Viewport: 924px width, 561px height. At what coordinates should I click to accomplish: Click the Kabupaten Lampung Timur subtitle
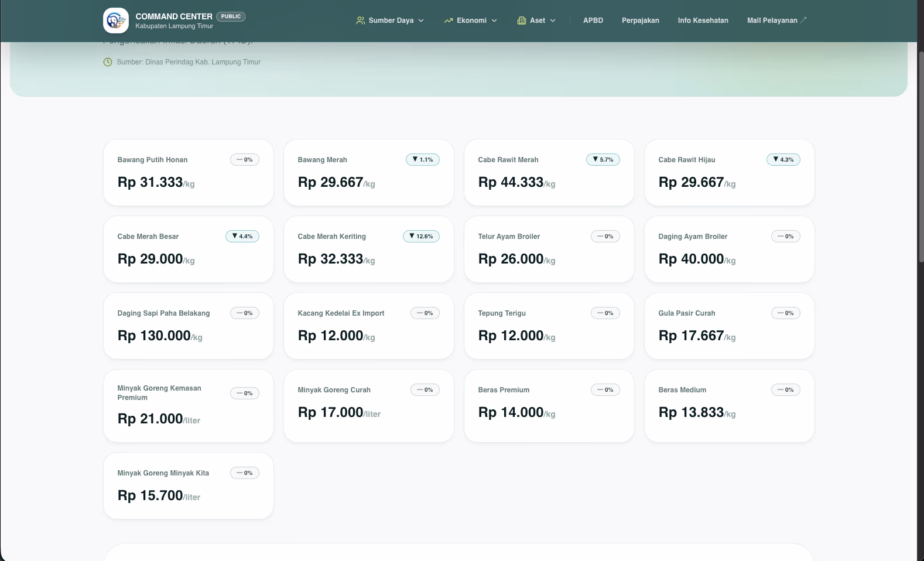click(174, 26)
